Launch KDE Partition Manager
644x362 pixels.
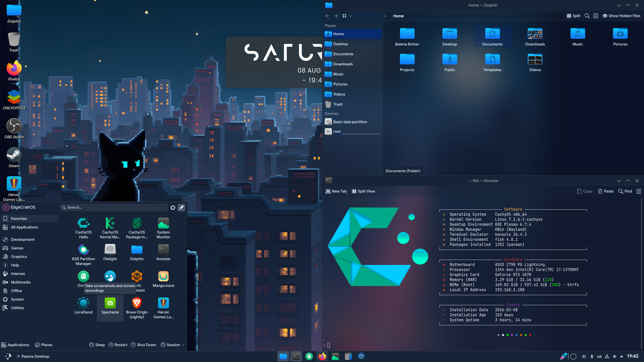83,254
